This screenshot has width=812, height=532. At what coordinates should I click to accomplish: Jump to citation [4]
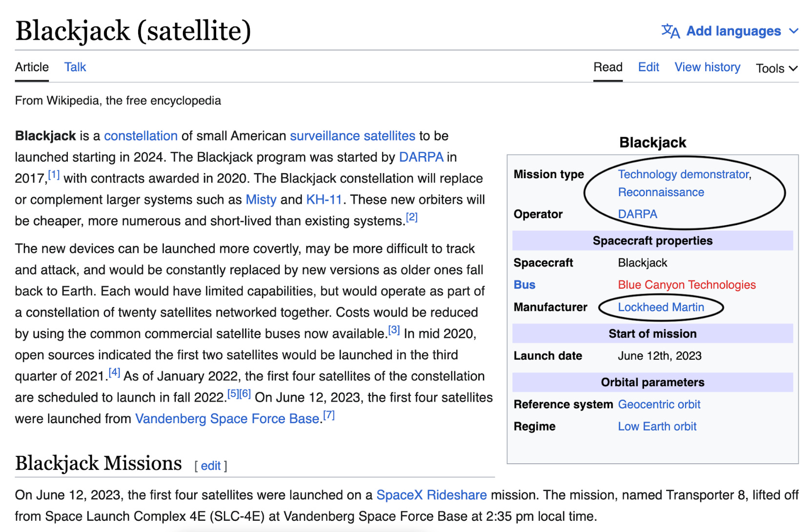(114, 372)
